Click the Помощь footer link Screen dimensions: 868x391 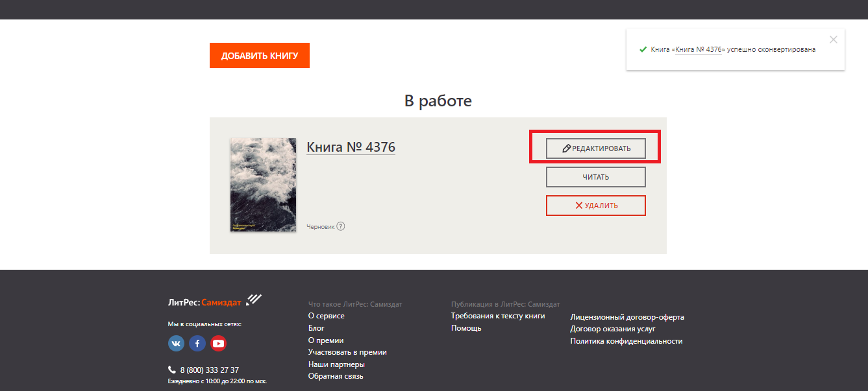coord(466,328)
